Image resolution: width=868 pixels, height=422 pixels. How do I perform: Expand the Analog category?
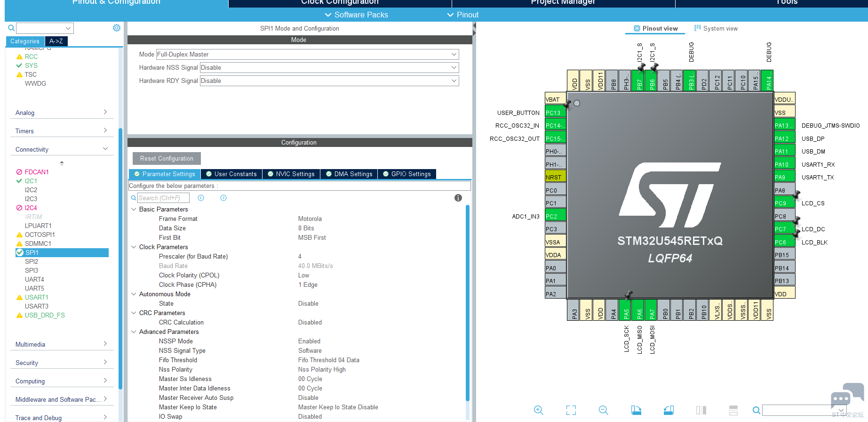coord(62,113)
